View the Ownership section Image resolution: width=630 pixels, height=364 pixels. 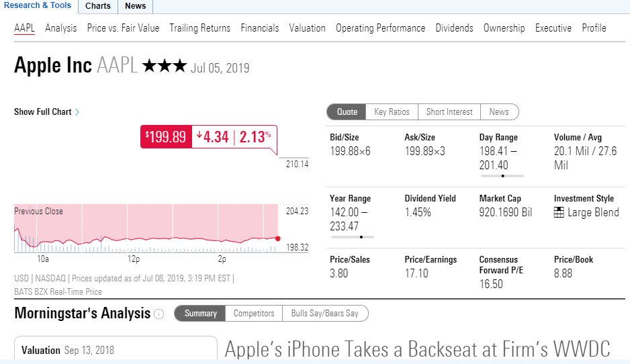click(x=504, y=28)
